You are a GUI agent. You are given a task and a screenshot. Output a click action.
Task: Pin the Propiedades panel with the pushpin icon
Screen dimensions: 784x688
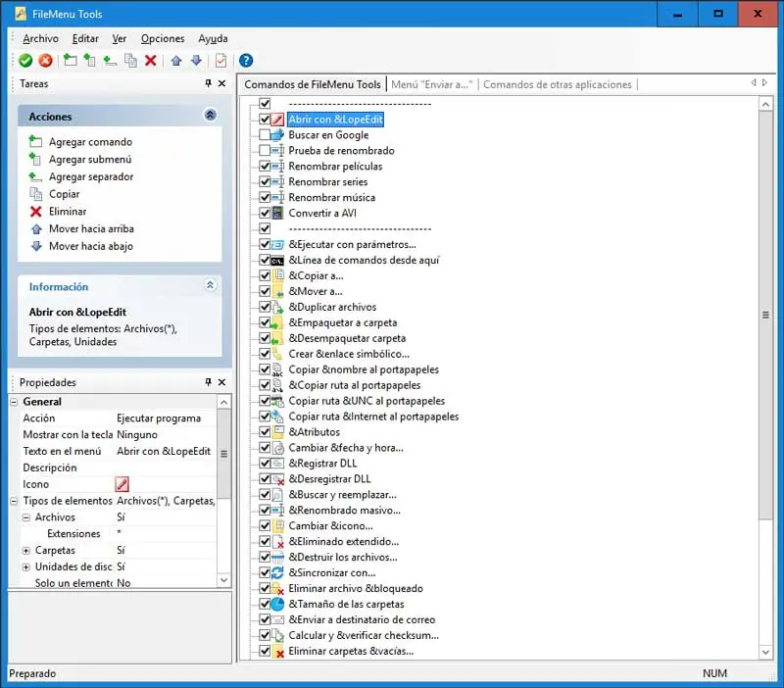tap(209, 382)
